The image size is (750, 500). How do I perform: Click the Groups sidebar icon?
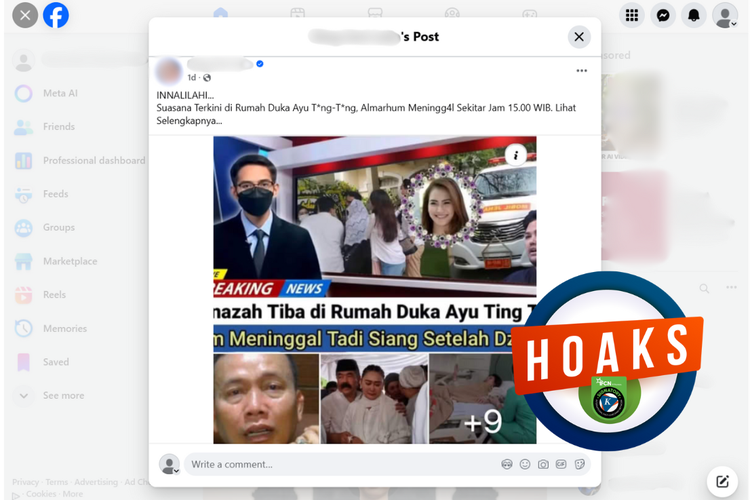coord(23,228)
